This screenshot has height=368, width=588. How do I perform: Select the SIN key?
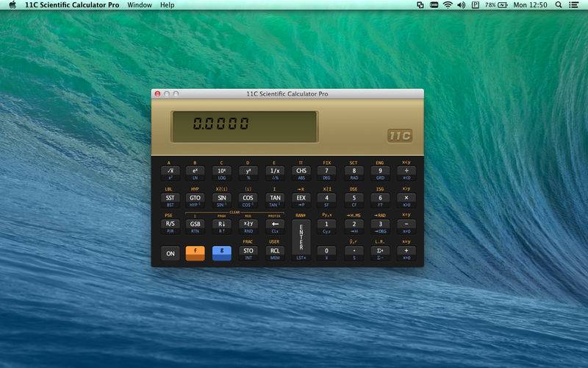[x=222, y=200]
